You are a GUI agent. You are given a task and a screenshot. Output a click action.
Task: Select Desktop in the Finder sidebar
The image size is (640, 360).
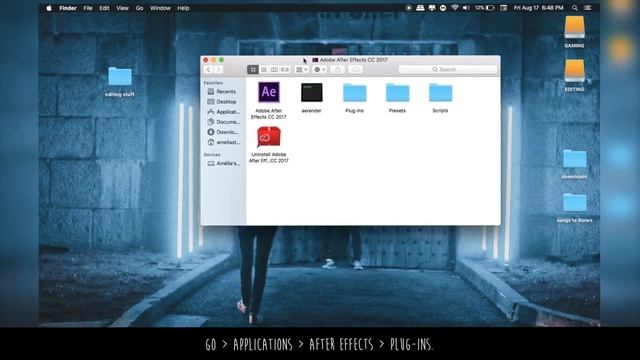(x=222, y=102)
